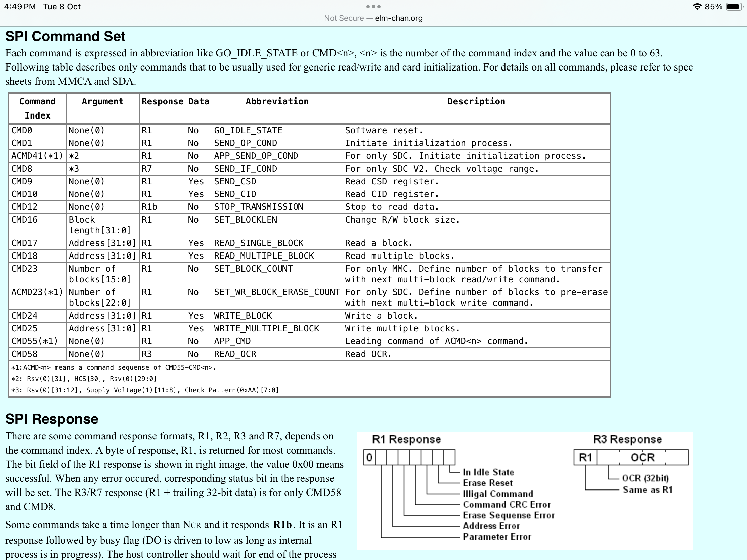This screenshot has height=560, width=747.
Task: Click Number of blocks[15:0] argument
Action: tap(103, 274)
